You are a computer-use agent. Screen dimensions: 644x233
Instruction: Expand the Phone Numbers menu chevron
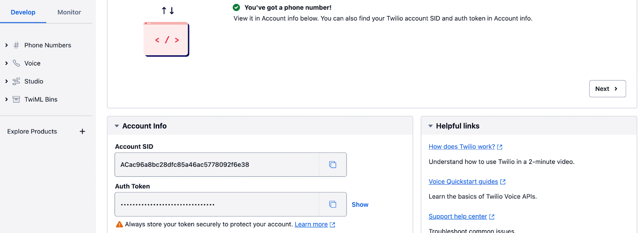6,45
